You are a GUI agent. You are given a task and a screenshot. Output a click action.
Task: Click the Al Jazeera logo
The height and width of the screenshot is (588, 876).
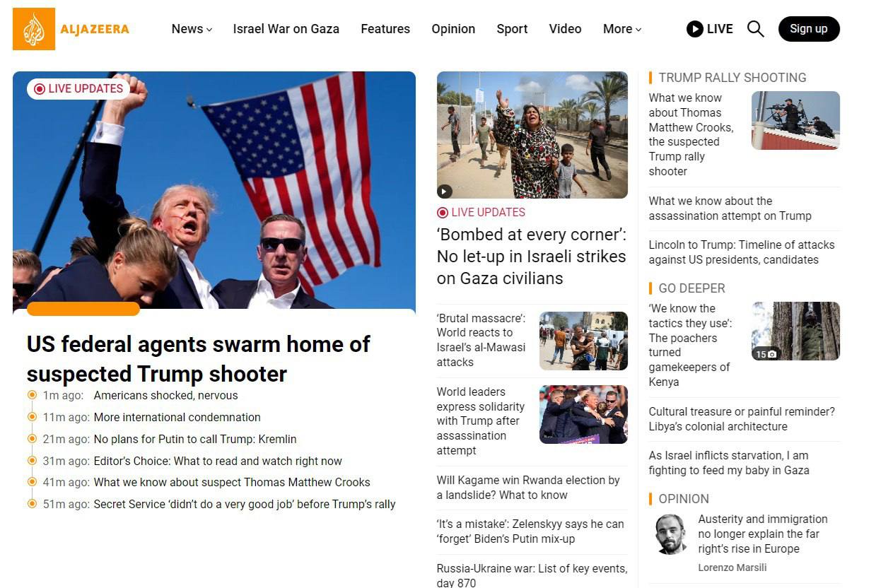tap(71, 29)
